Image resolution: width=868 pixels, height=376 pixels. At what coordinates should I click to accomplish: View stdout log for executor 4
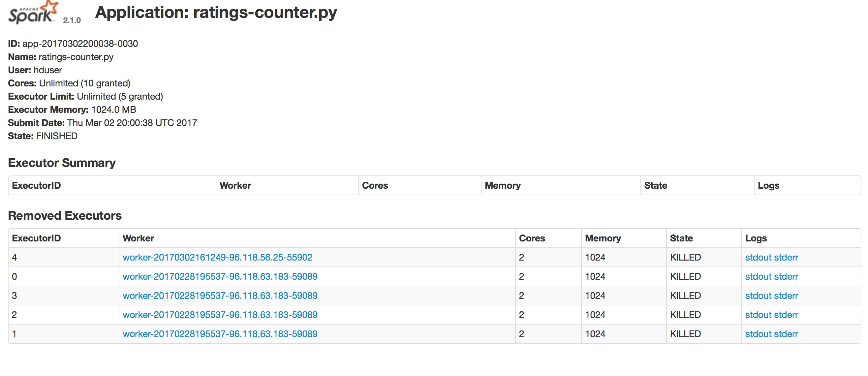pyautogui.click(x=758, y=257)
